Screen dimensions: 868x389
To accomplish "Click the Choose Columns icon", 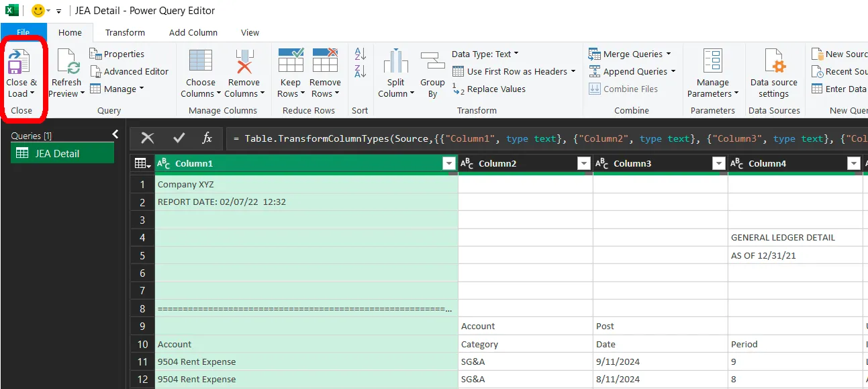I will pos(201,62).
